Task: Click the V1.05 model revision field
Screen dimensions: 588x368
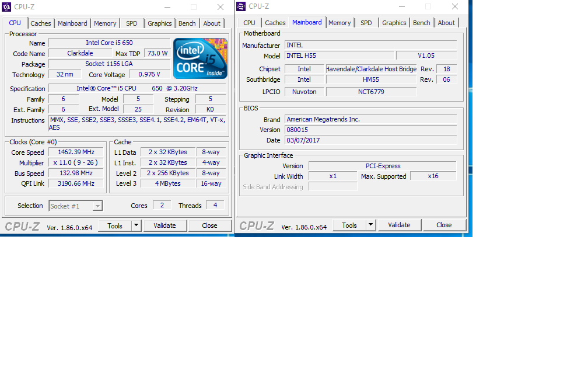Action: point(426,55)
